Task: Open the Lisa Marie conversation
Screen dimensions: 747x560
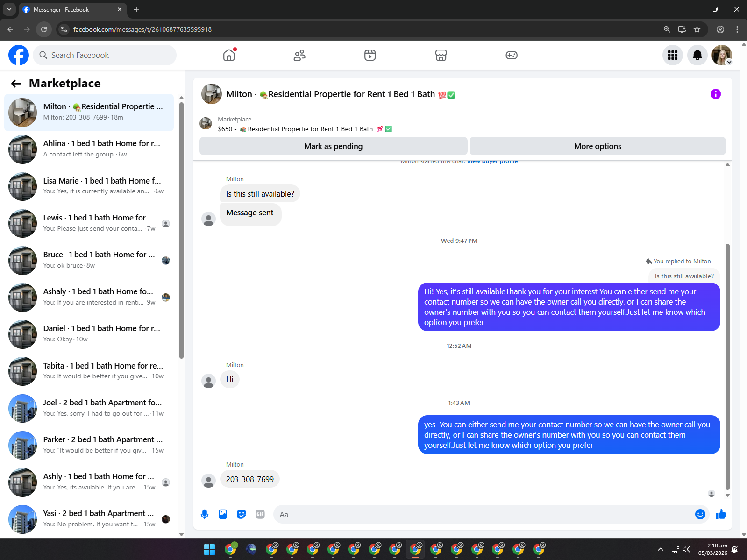Action: click(89, 186)
